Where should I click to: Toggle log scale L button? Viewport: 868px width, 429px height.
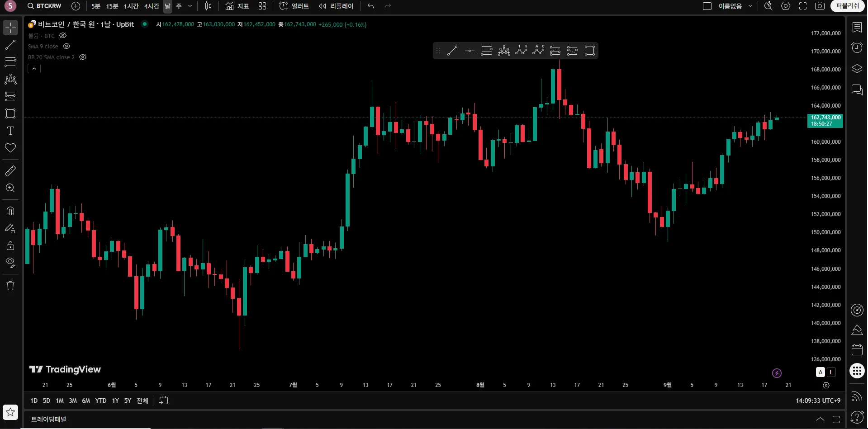831,372
